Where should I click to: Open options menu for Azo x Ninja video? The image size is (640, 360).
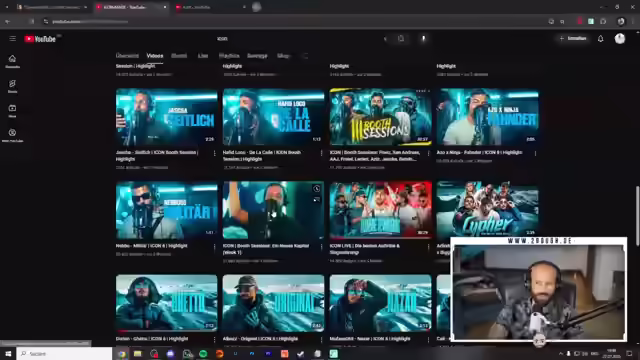tap(536, 153)
